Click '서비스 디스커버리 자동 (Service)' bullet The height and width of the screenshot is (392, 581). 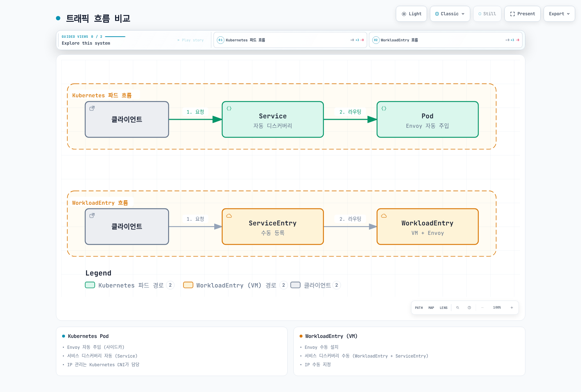coord(102,356)
